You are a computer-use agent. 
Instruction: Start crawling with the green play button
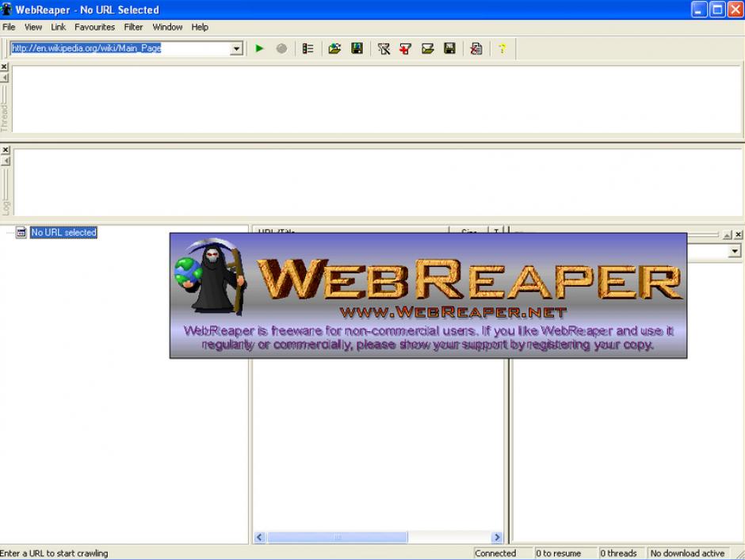click(x=259, y=48)
